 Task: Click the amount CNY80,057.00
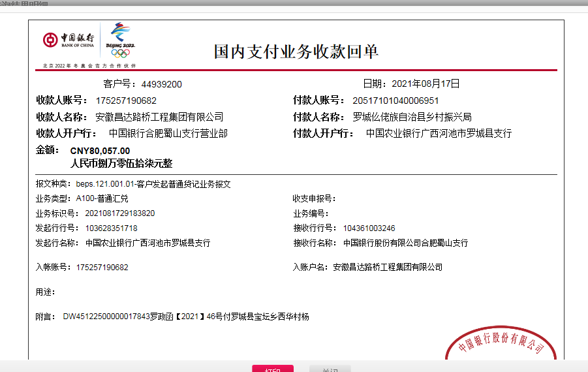pyautogui.click(x=100, y=151)
